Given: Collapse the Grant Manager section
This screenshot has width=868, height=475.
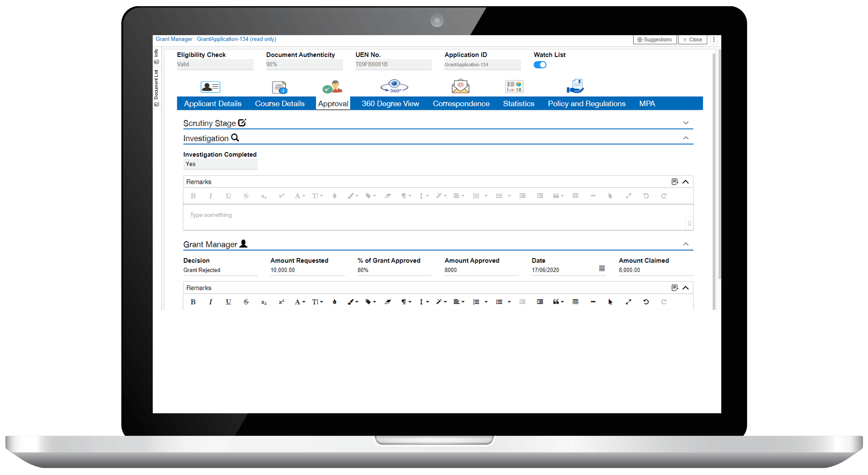Looking at the screenshot, I should (686, 244).
